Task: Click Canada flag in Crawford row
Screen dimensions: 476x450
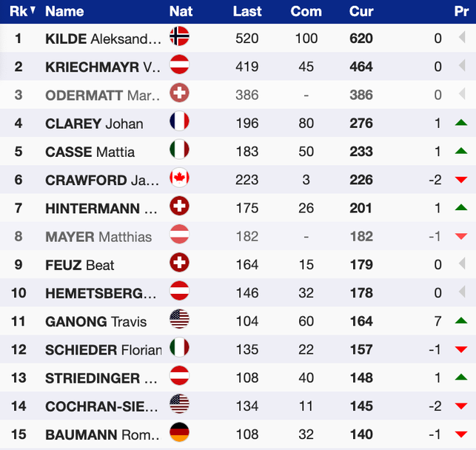Action: 179,179
